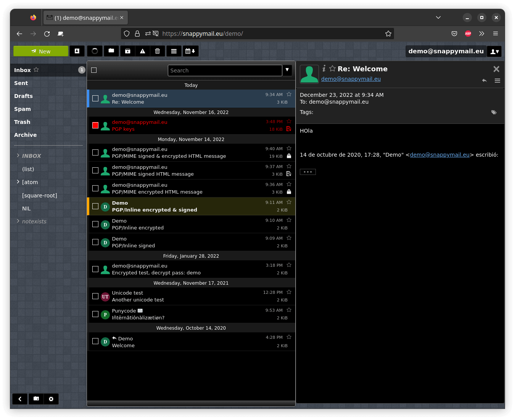This screenshot has width=515, height=420.
Task: Expand the INBOX folder tree
Action: 18,155
